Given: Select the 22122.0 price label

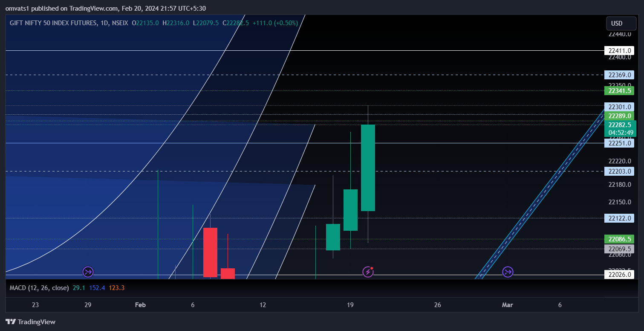Looking at the screenshot, I should pos(619,218).
